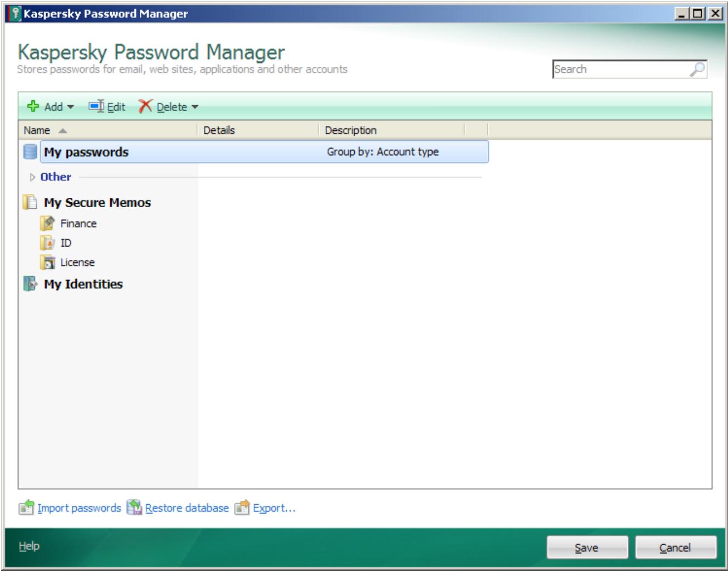728x571 pixels.
Task: Click the red X Delete icon
Action: click(145, 106)
